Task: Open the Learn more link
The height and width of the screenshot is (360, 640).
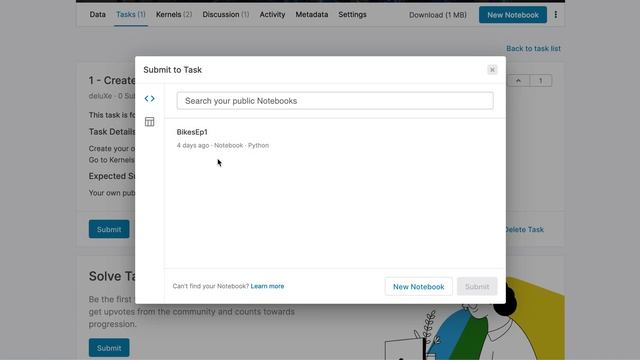Action: point(267,286)
